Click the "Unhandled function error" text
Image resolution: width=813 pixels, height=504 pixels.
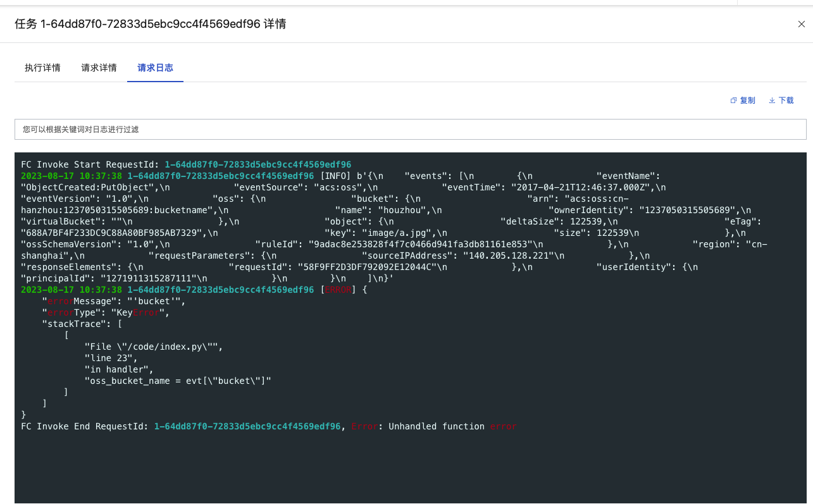click(452, 426)
